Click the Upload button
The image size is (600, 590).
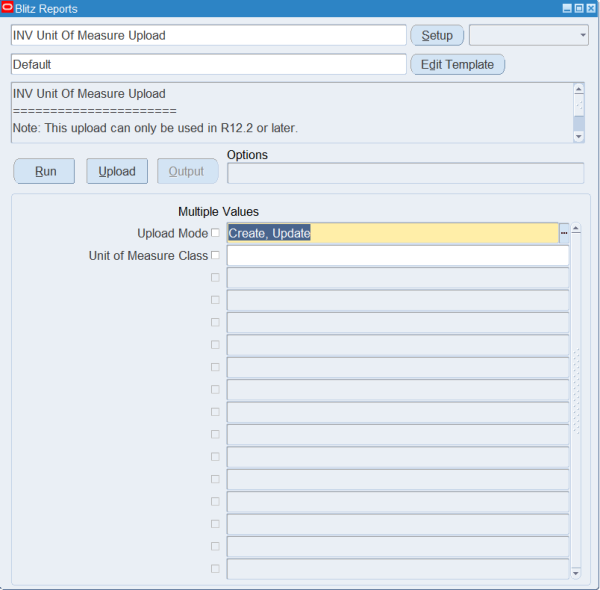click(117, 171)
